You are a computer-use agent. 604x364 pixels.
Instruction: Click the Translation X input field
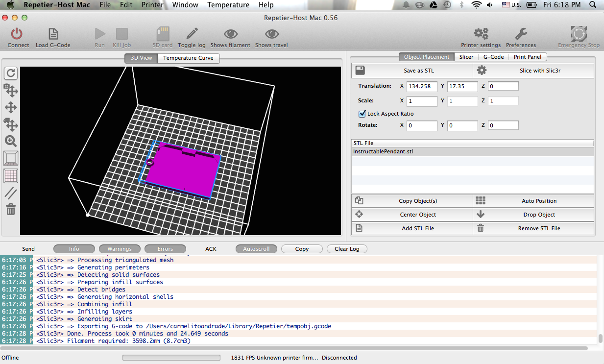click(422, 86)
